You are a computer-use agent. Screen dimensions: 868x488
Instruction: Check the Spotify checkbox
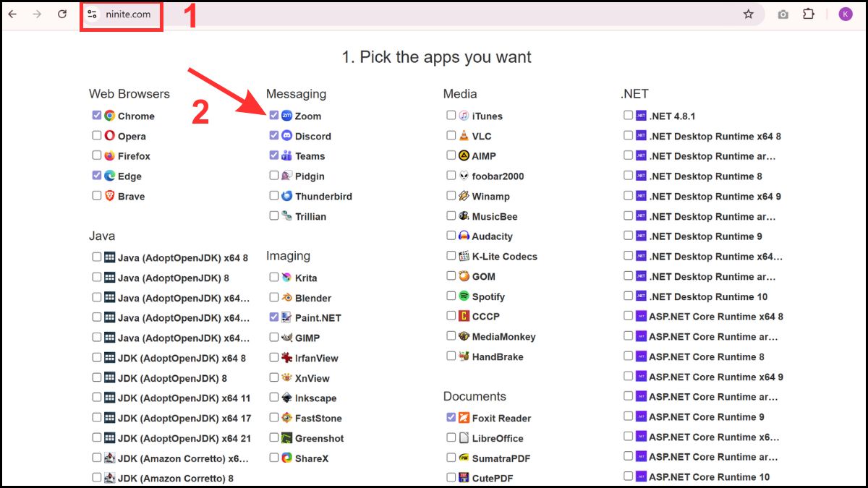point(451,296)
